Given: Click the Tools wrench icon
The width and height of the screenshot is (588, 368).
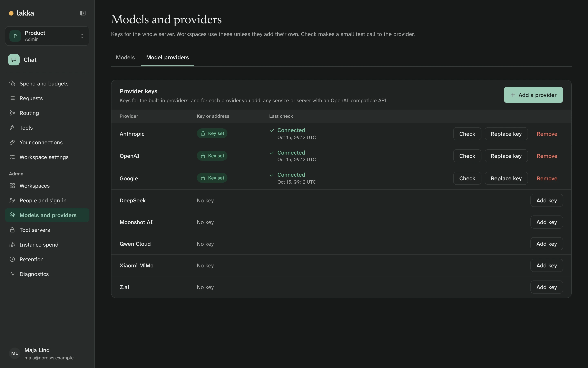Looking at the screenshot, I should tap(12, 128).
